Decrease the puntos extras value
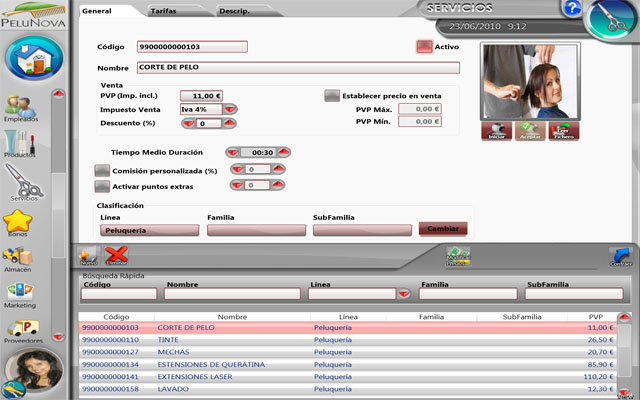The width and height of the screenshot is (640, 400). [x=237, y=185]
